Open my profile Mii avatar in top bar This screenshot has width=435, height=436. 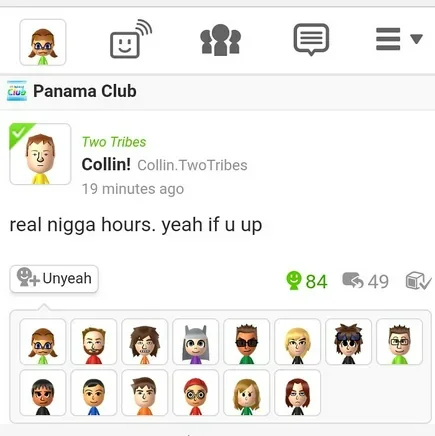(43, 42)
